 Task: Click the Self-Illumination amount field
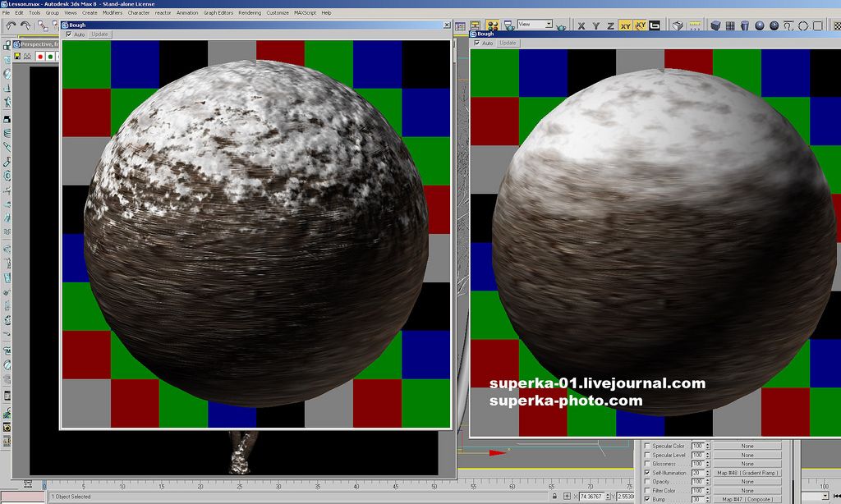click(x=698, y=473)
